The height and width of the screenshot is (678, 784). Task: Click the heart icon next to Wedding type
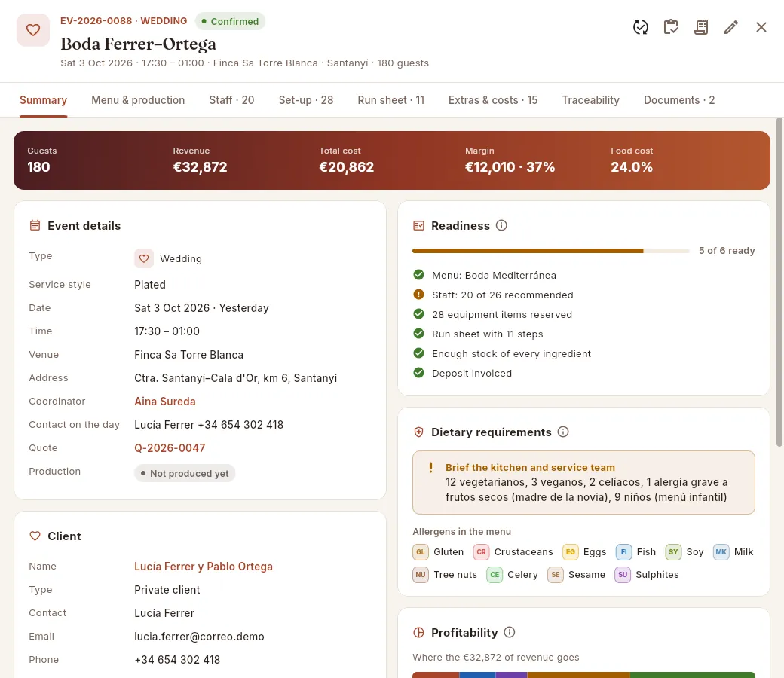pyautogui.click(x=143, y=258)
